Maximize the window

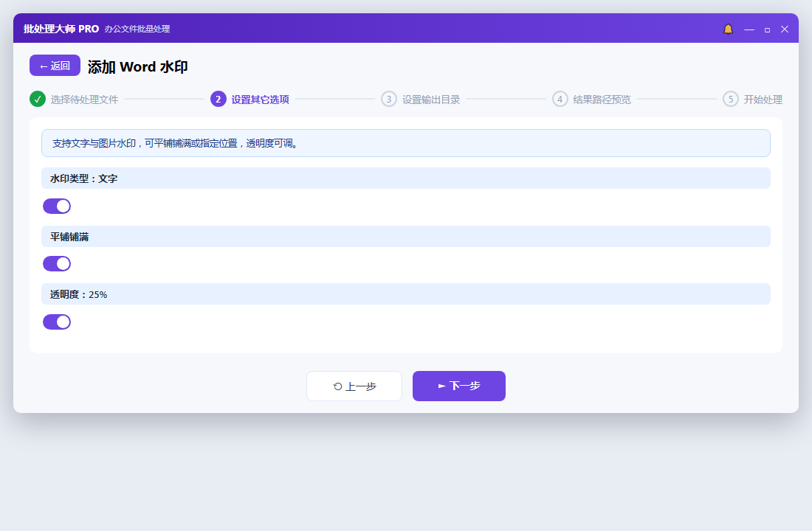point(767,29)
